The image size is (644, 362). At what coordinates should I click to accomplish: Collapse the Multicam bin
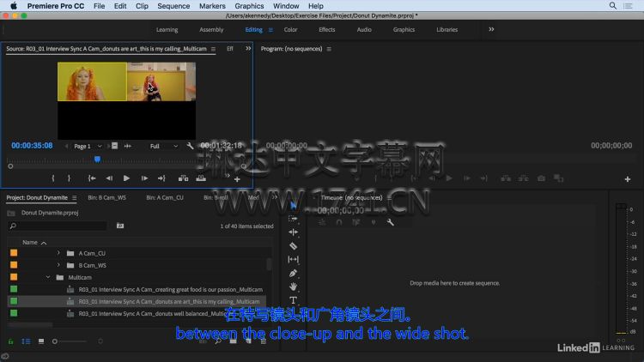click(x=47, y=277)
